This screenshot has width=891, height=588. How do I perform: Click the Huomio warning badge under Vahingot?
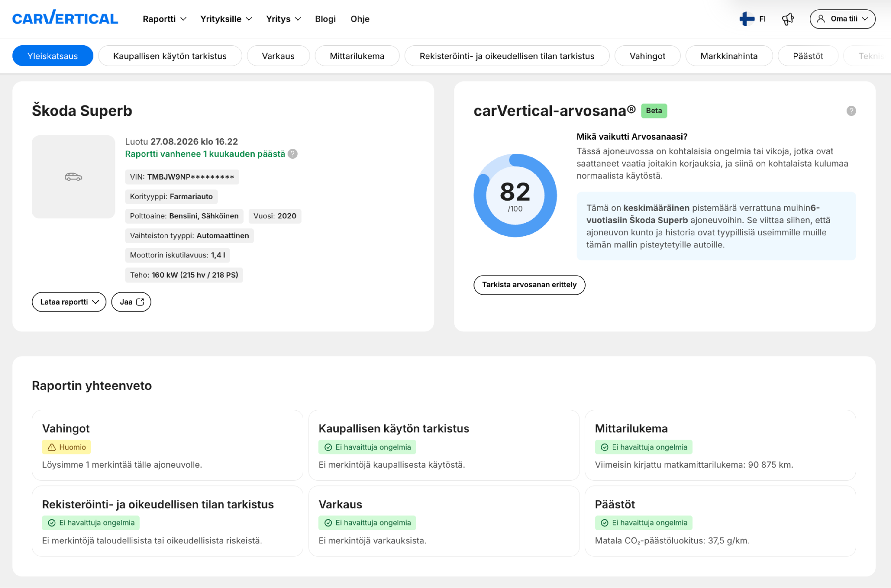(66, 447)
